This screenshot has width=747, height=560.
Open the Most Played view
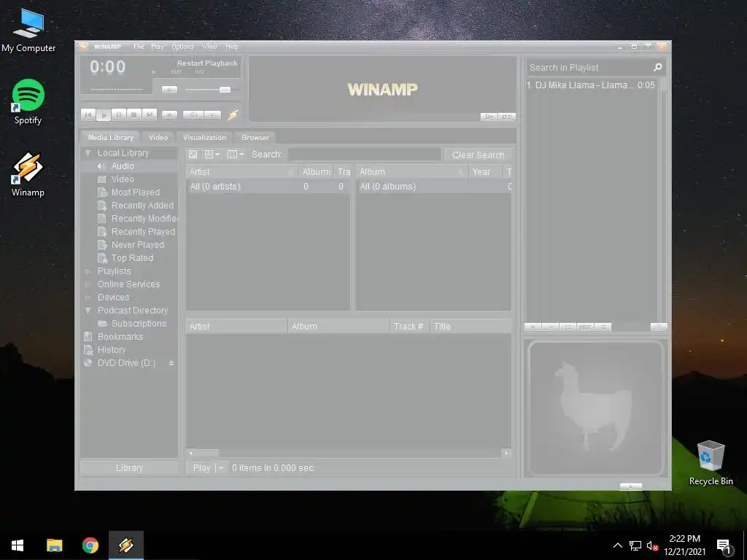(x=135, y=192)
